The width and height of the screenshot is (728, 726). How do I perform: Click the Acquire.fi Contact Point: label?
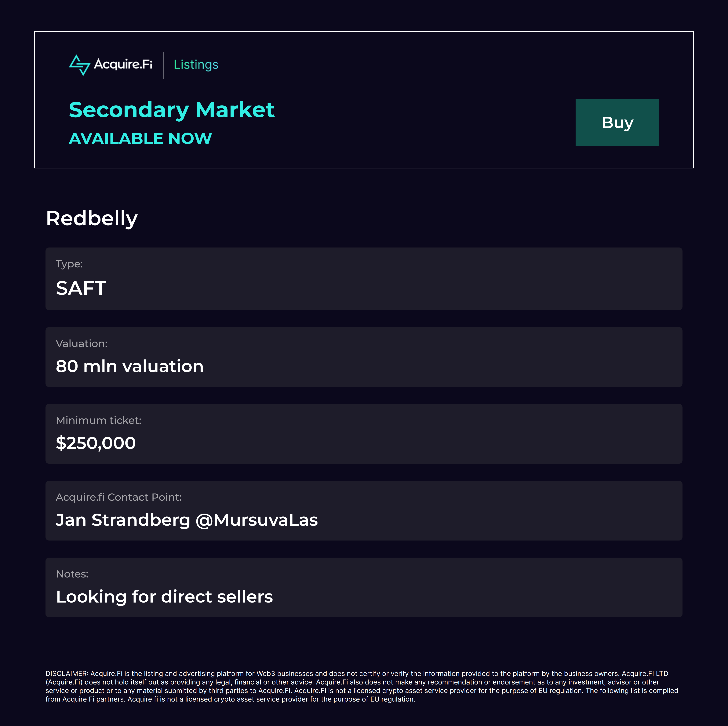pos(118,497)
